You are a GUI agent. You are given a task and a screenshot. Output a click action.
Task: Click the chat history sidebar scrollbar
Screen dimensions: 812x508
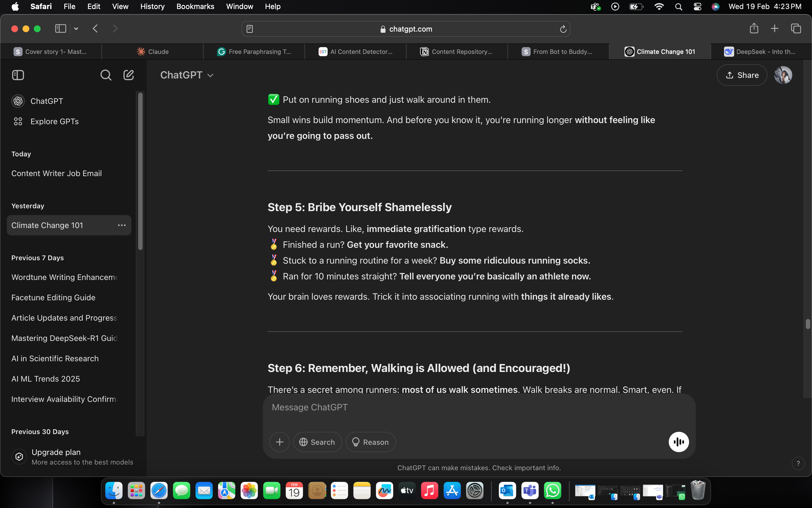coord(140,171)
